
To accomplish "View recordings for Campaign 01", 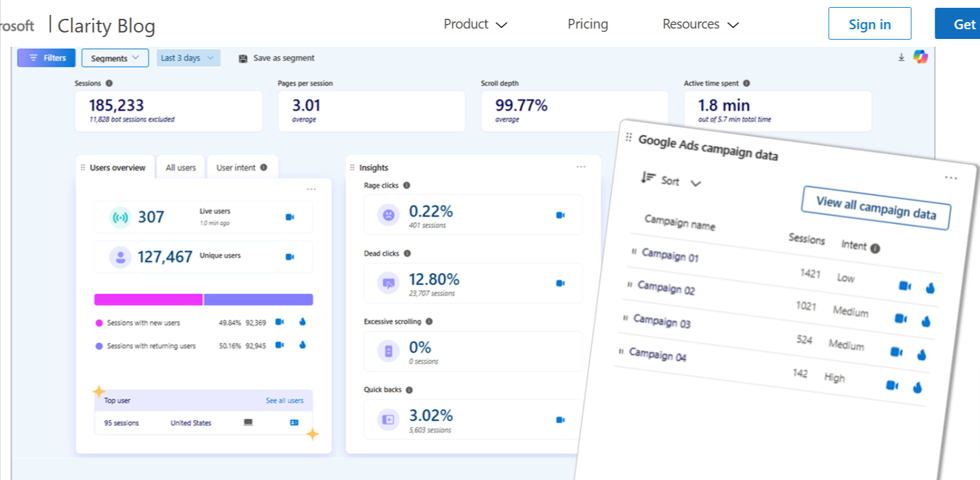I will [905, 286].
